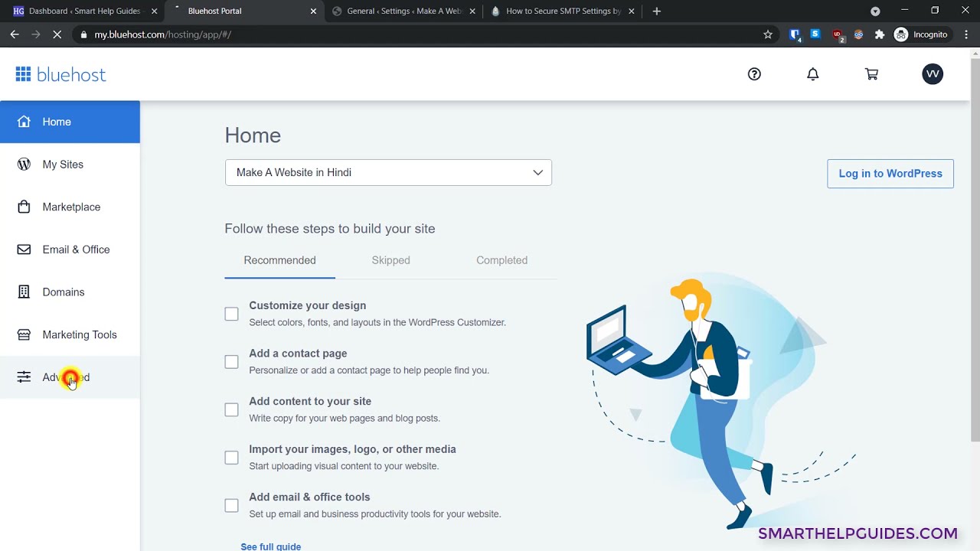Open the shopping cart icon
Image resolution: width=980 pixels, height=551 pixels.
pyautogui.click(x=871, y=74)
